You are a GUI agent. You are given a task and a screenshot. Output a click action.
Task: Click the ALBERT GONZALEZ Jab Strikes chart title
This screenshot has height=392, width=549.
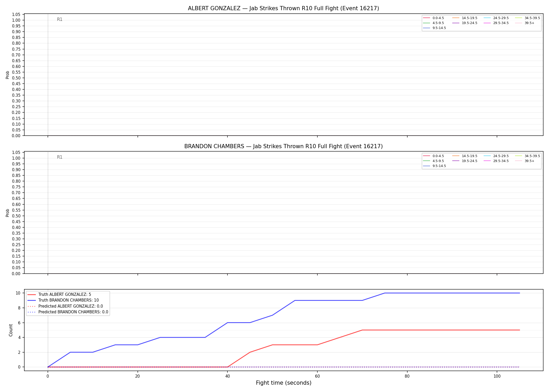(283, 8)
